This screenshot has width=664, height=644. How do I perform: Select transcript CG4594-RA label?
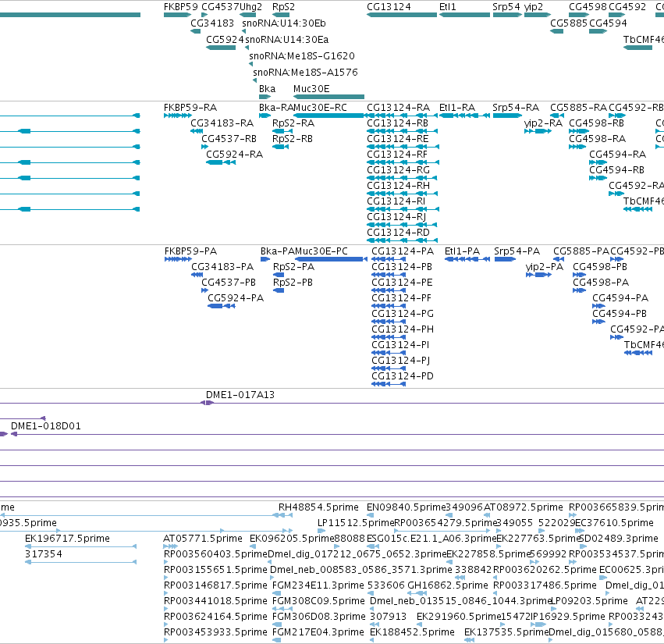coord(617,155)
